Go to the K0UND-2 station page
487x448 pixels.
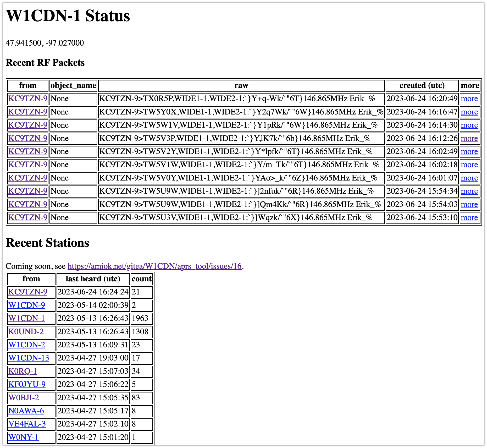tap(26, 332)
